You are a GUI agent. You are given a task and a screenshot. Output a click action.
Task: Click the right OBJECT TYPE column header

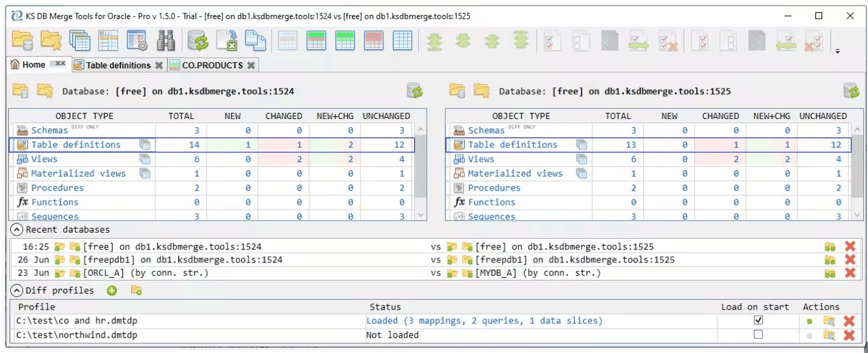tap(521, 116)
